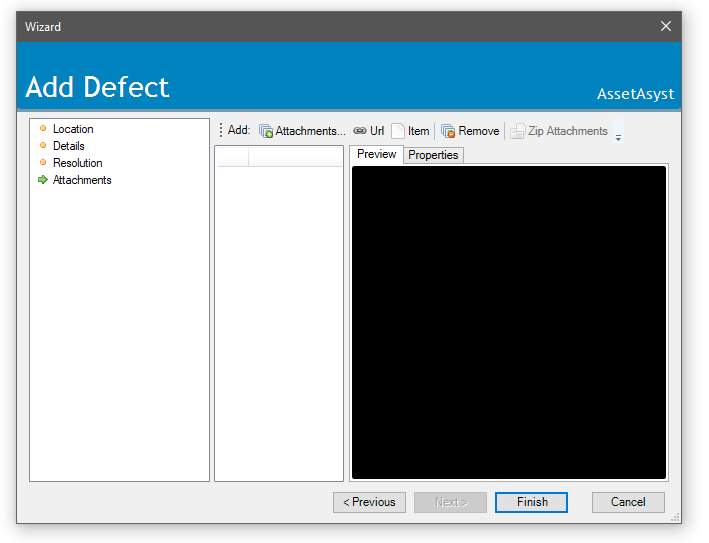This screenshot has height=543, width=709.
Task: Go to the Location wizard step
Action: [73, 129]
